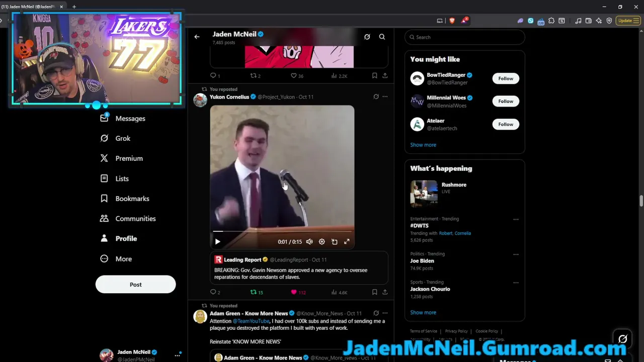644x362 pixels.
Task: Expand the More sidebar menu
Action: click(116, 259)
